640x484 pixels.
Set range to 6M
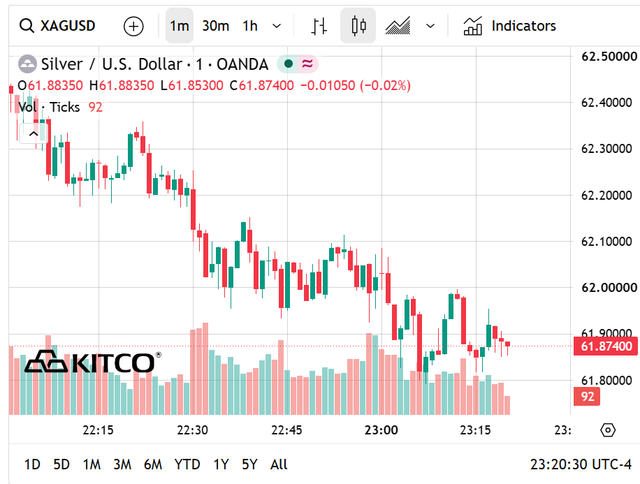coord(153,464)
